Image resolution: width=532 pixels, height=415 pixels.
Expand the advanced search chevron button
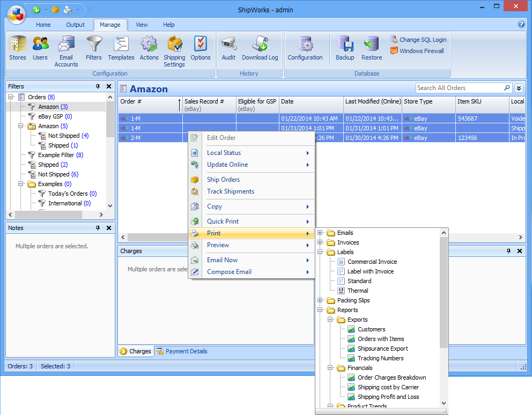[519, 88]
